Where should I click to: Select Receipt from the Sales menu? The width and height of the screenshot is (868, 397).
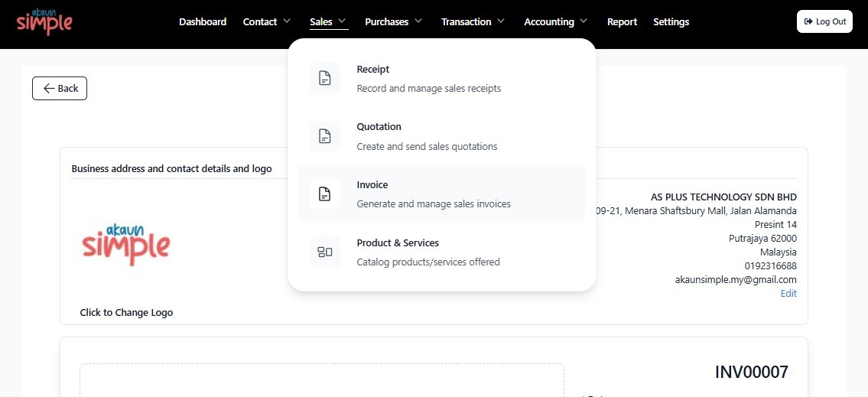[x=442, y=79]
